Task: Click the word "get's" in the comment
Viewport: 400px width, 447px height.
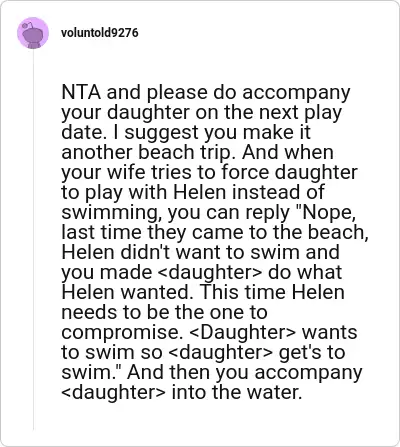Action: coord(298,353)
